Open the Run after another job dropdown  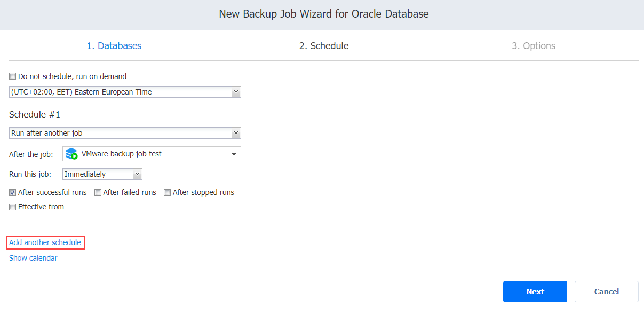click(x=125, y=133)
